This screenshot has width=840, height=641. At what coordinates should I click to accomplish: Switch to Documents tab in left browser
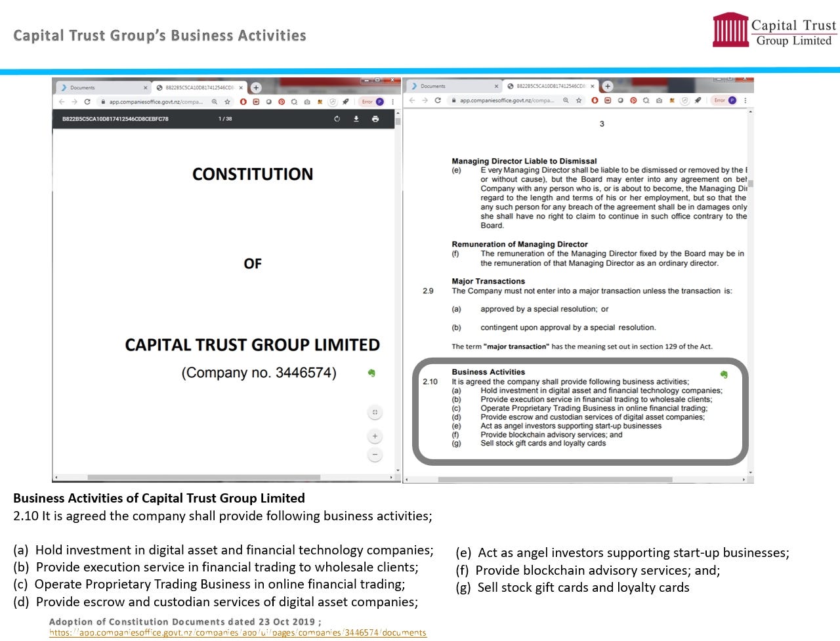click(x=102, y=87)
